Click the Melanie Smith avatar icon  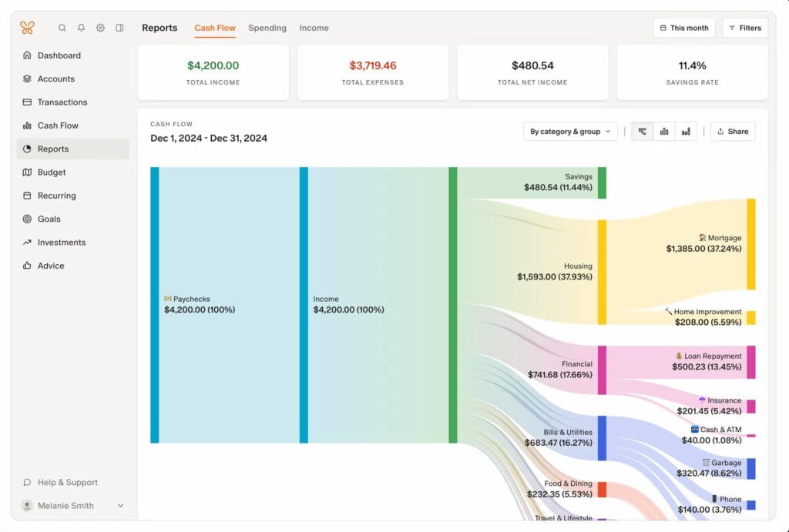(28, 506)
